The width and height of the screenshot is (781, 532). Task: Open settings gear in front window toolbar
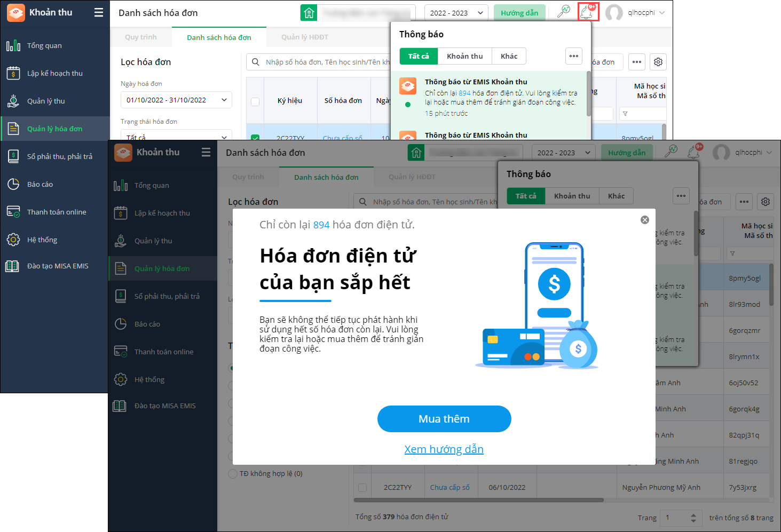click(766, 202)
